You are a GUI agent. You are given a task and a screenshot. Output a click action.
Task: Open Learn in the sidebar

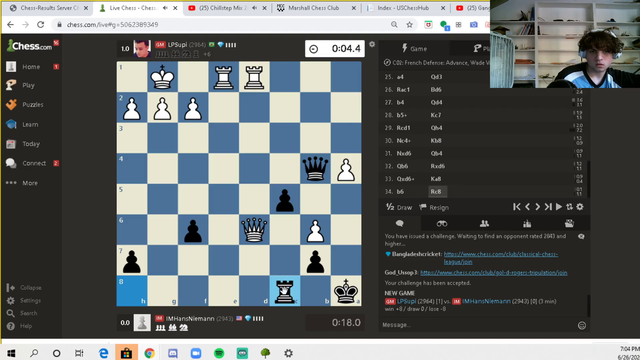click(30, 124)
